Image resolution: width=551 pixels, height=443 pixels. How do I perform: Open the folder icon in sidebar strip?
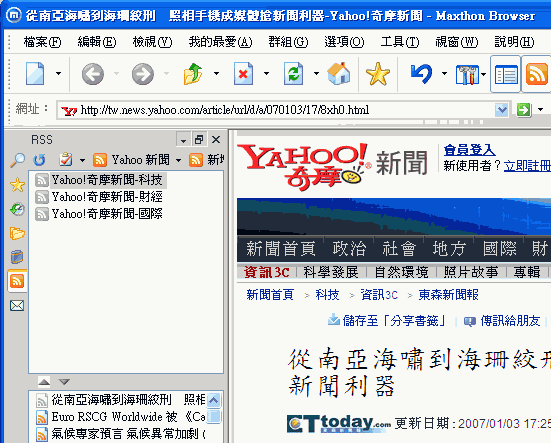click(x=17, y=233)
